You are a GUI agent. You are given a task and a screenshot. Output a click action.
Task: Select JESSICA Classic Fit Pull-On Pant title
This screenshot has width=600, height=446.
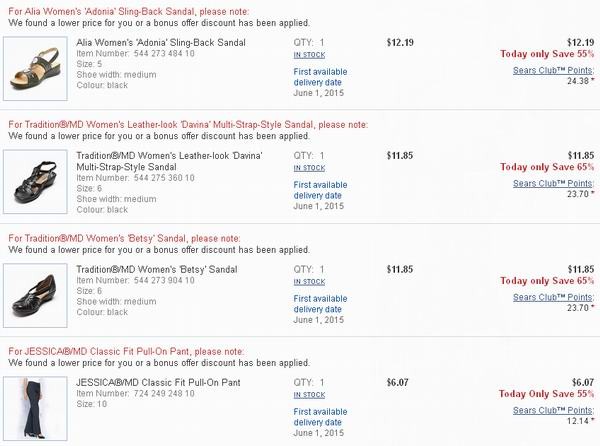coord(158,383)
